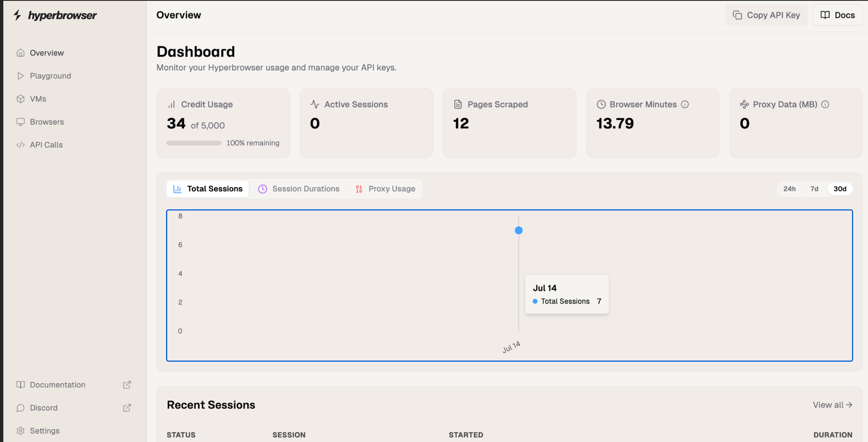Click the Pages Scraped document icon
Viewport: 868px width, 442px height.
pyautogui.click(x=458, y=104)
